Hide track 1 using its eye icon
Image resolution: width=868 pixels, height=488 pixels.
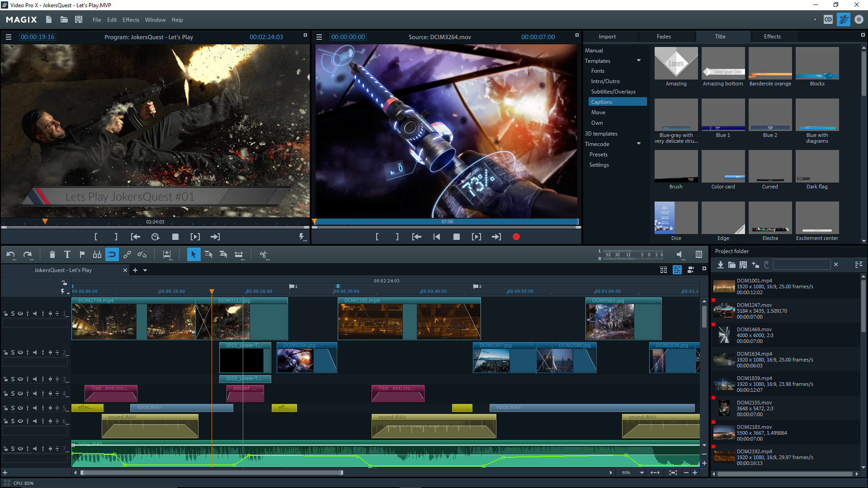pyautogui.click(x=20, y=314)
